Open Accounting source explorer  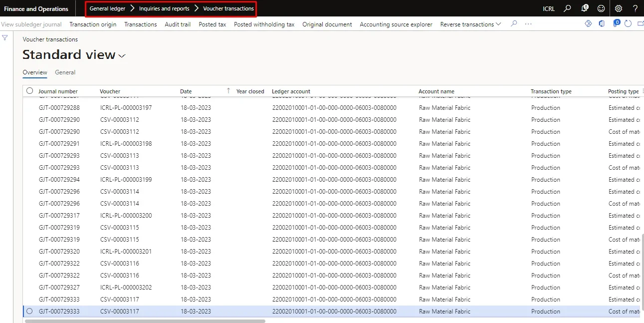coord(396,24)
